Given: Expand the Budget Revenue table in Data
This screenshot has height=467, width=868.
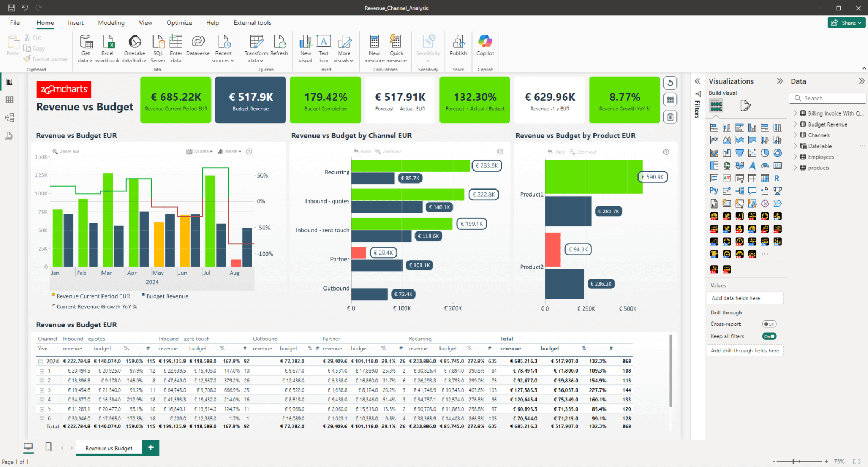Looking at the screenshot, I should click(796, 124).
